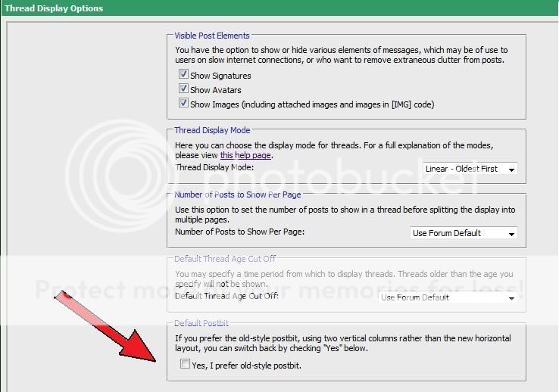
Task: Click the "Show Signatures" label text
Action: coord(220,76)
